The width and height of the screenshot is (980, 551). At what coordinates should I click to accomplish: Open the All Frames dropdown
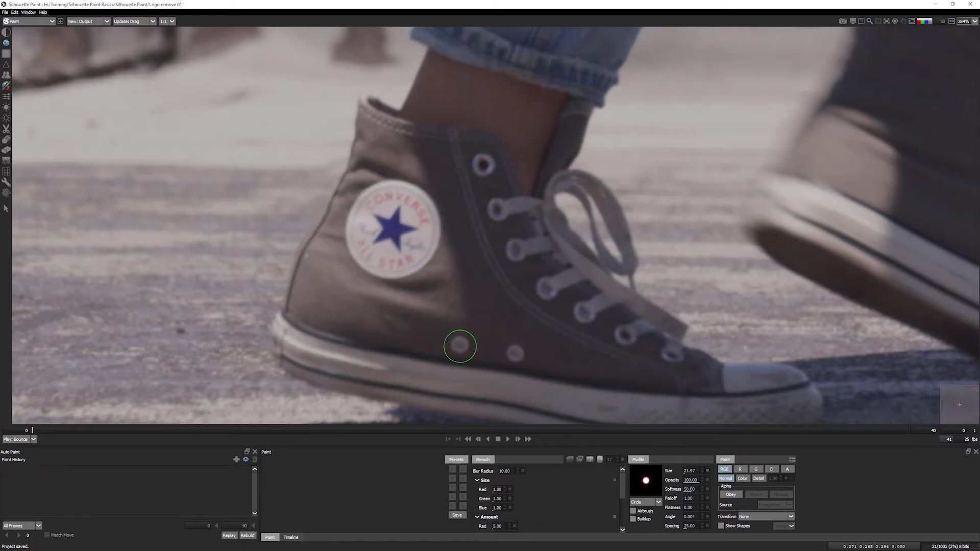(x=22, y=525)
